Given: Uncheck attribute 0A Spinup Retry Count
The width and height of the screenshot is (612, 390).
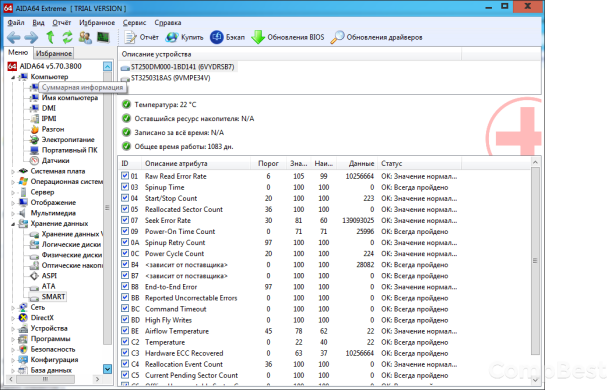Looking at the screenshot, I should (x=125, y=242).
